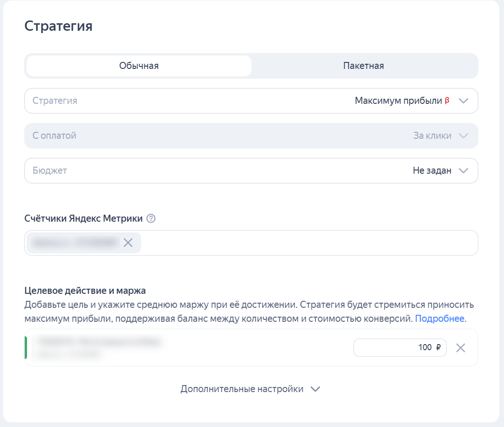The width and height of the screenshot is (504, 427).
Task: Delete the goal row with 100 ₽ margin
Action: [461, 347]
